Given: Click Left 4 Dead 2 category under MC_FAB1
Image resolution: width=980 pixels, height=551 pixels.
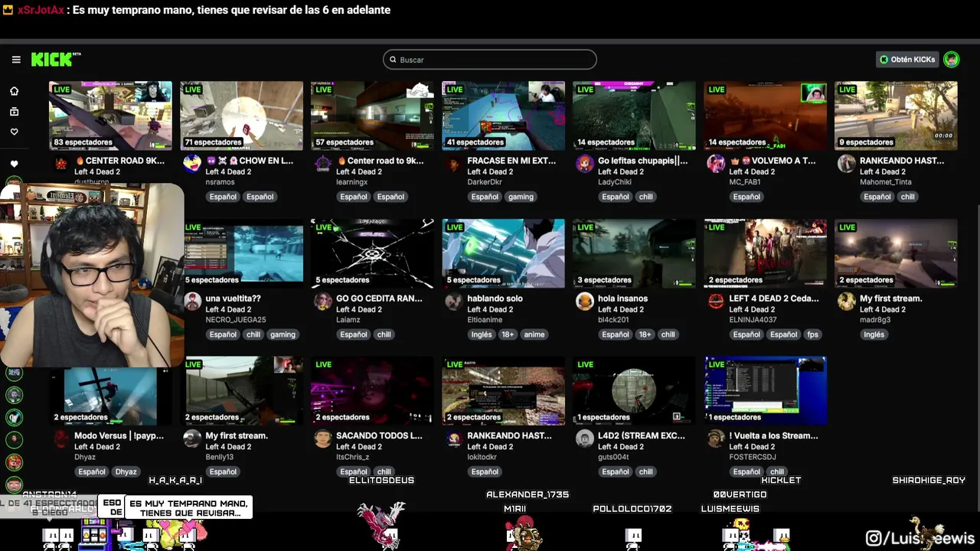Looking at the screenshot, I should point(752,172).
